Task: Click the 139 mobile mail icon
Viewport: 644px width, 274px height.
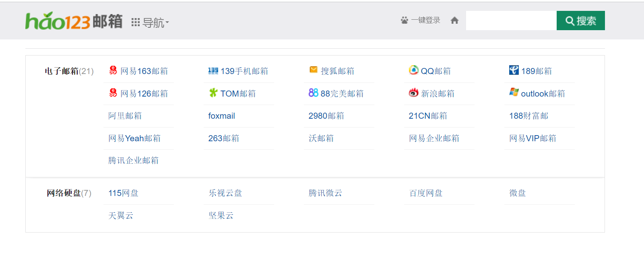Action: 213,71
